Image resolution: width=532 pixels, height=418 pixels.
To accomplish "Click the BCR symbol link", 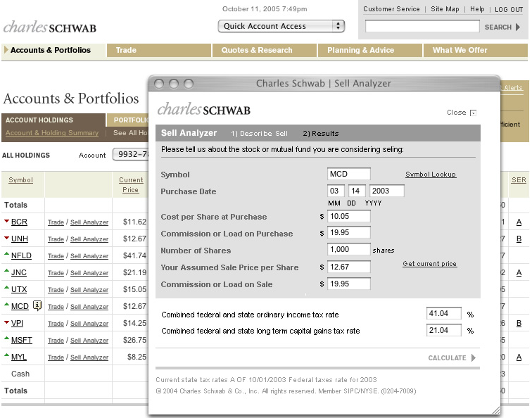I will click(19, 222).
